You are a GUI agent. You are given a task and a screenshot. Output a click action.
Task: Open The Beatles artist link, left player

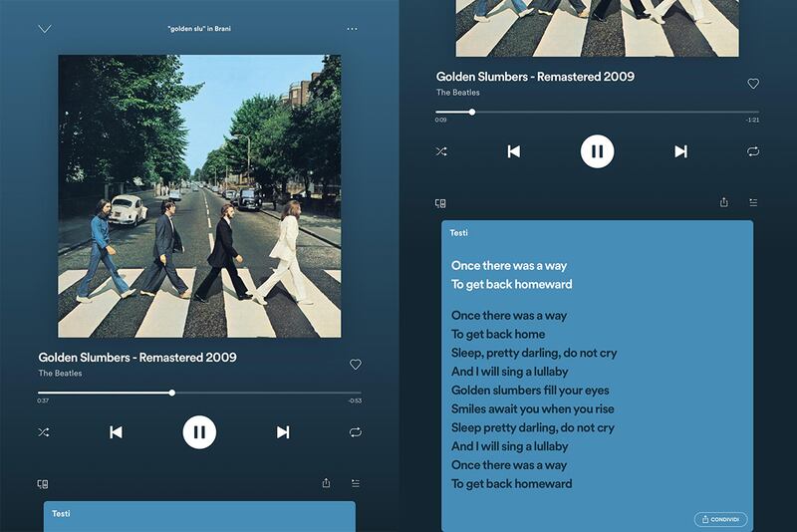click(x=60, y=373)
